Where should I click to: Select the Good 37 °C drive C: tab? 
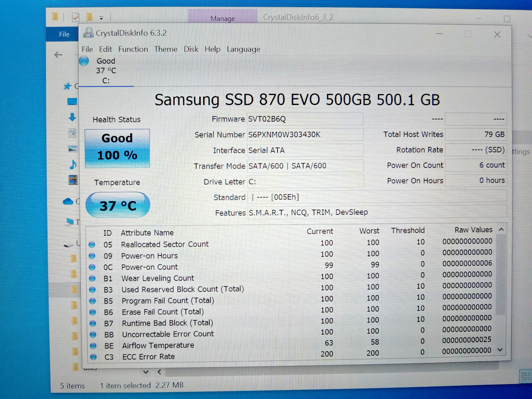point(106,71)
